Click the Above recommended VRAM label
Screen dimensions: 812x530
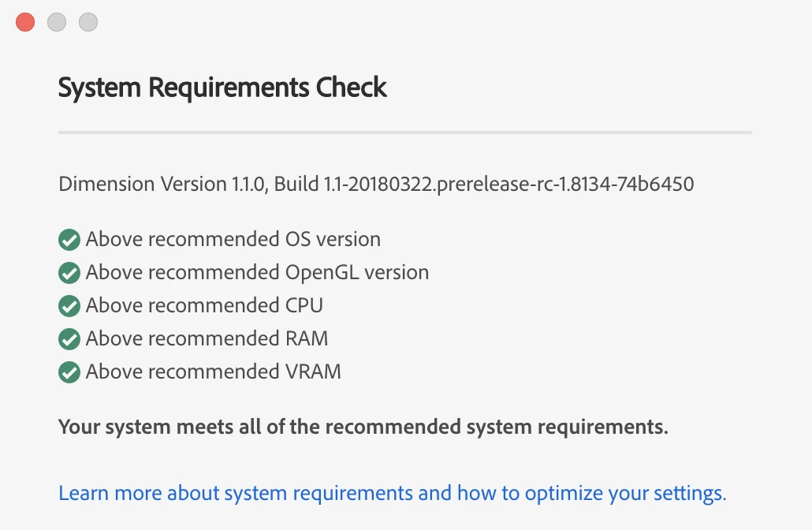tap(213, 372)
